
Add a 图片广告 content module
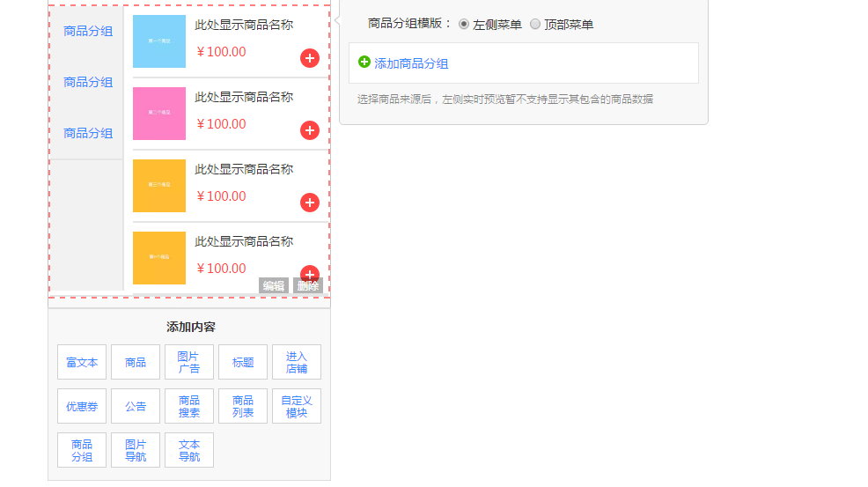[189, 362]
